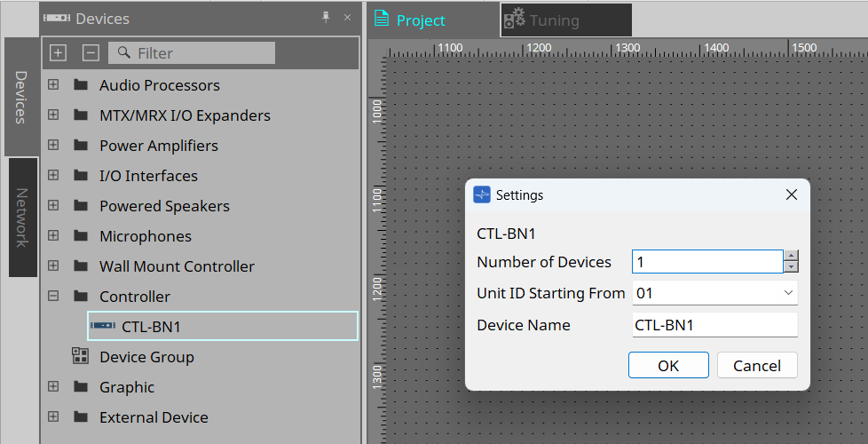Expand the Power Amplifiers folder
The height and width of the screenshot is (444, 868).
(53, 145)
